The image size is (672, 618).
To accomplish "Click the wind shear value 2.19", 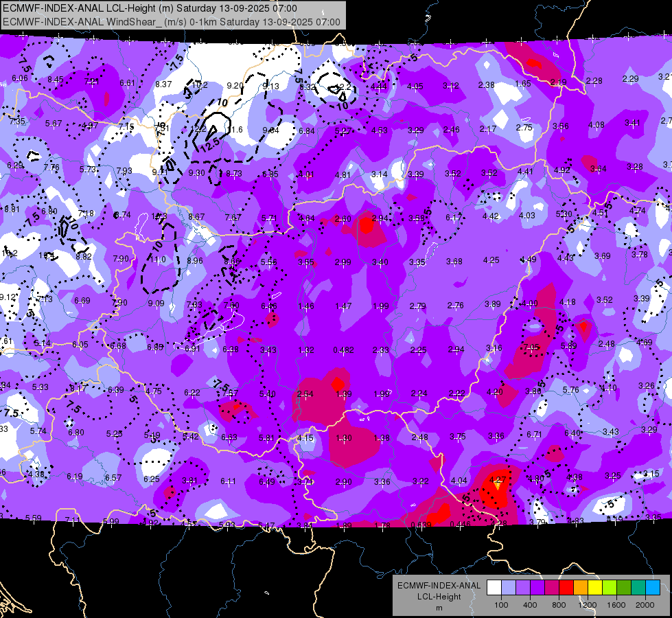I will 559,82.
